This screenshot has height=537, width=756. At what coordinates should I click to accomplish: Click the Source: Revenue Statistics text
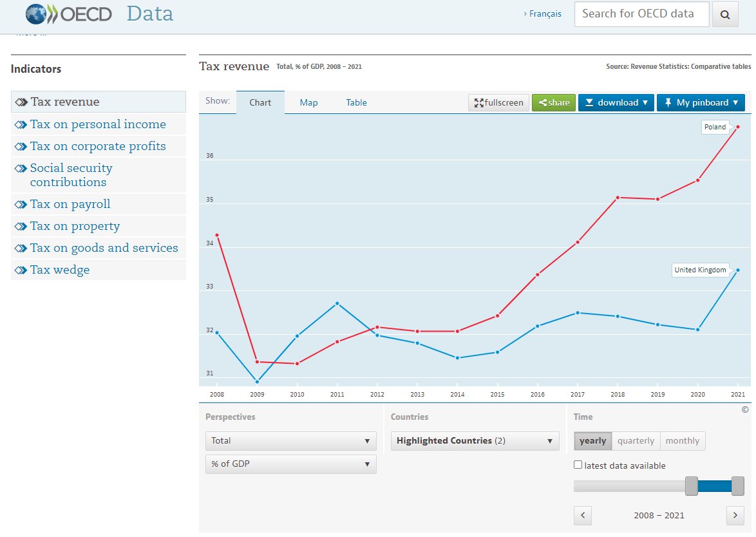[x=678, y=66]
